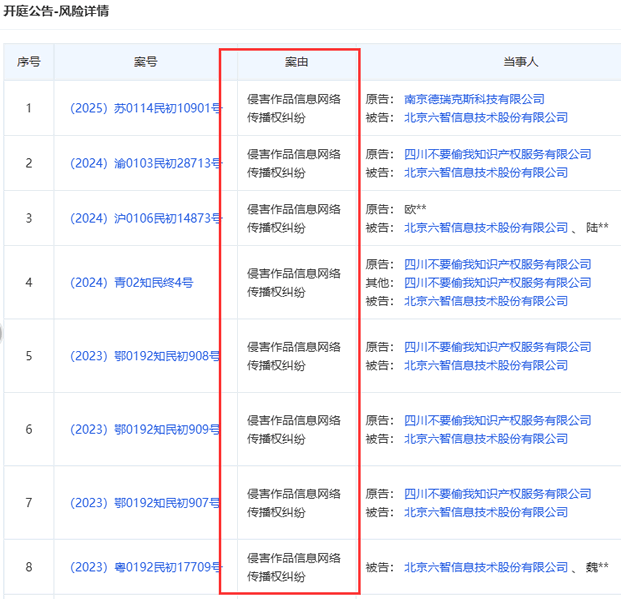Open defendant 北京六智信息技术股份有限公司 in row 4
Viewport: 621px width, 599px height.
[x=486, y=301]
